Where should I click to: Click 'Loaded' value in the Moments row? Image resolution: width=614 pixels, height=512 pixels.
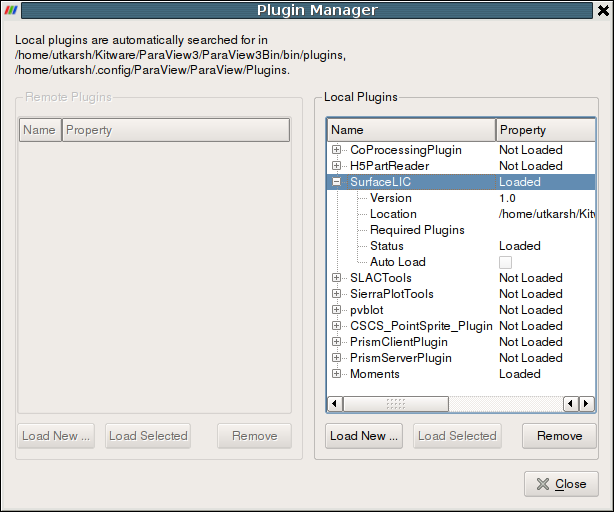coord(520,374)
